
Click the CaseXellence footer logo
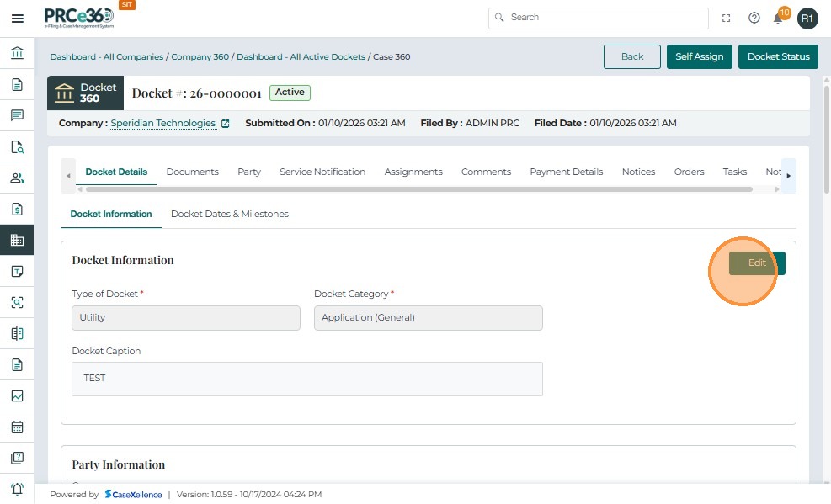[x=133, y=495]
